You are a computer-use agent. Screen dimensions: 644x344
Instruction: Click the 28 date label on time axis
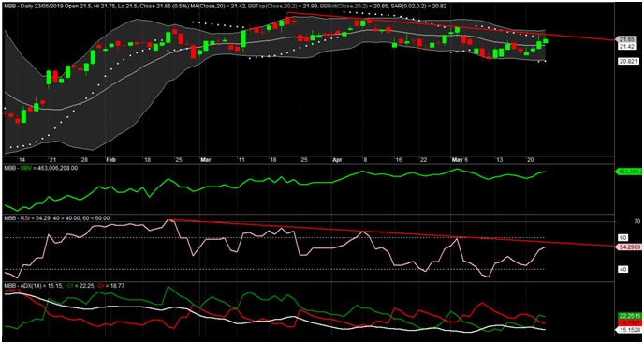click(84, 160)
